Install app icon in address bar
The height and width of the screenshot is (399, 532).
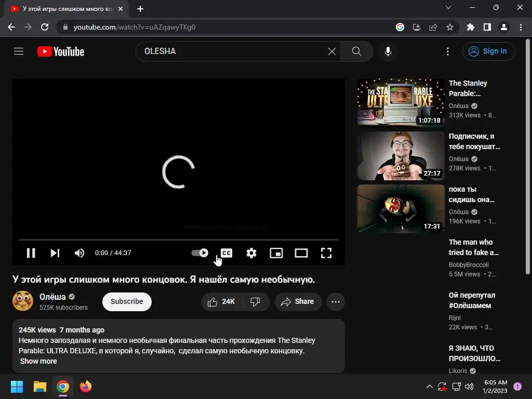pos(417,27)
